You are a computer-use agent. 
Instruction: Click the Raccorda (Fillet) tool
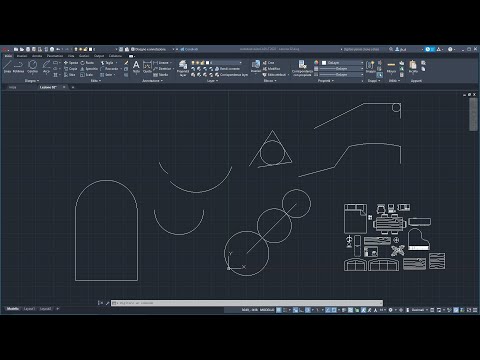[109, 69]
